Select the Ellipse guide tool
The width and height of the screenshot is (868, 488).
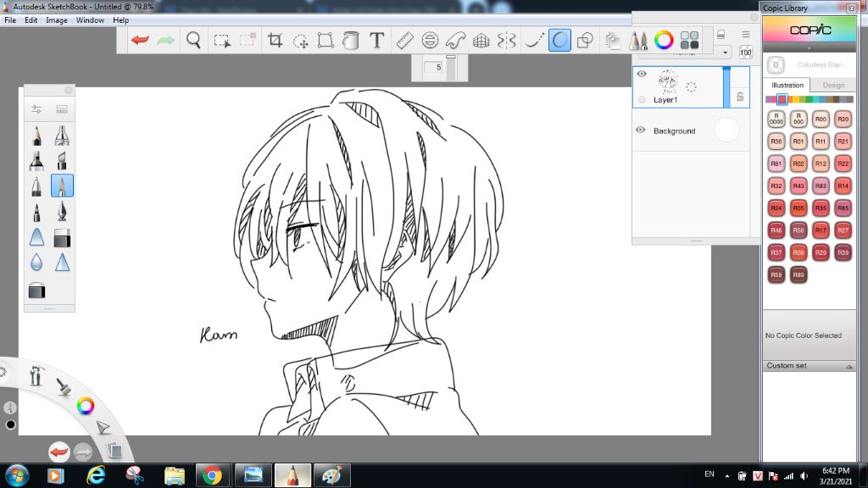pos(430,41)
